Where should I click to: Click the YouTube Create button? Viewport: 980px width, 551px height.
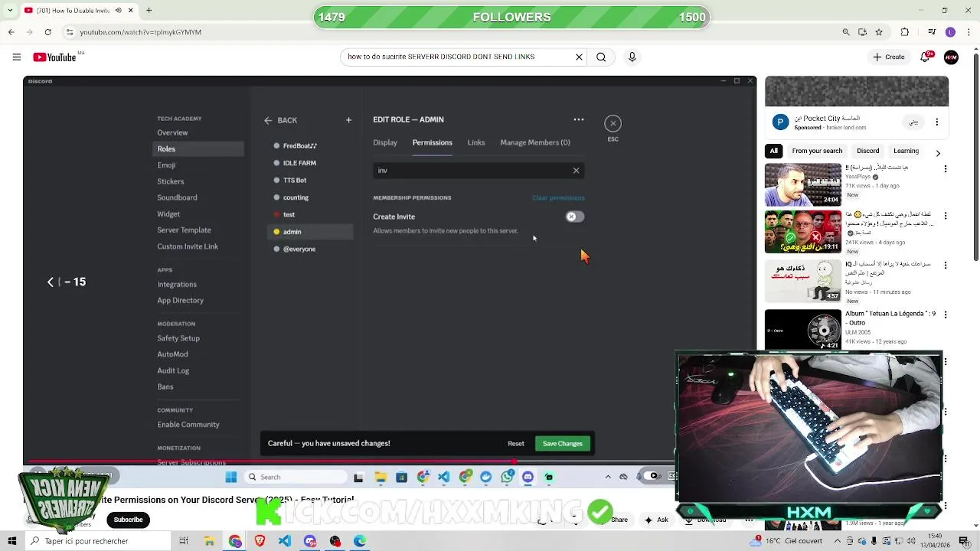coord(889,57)
